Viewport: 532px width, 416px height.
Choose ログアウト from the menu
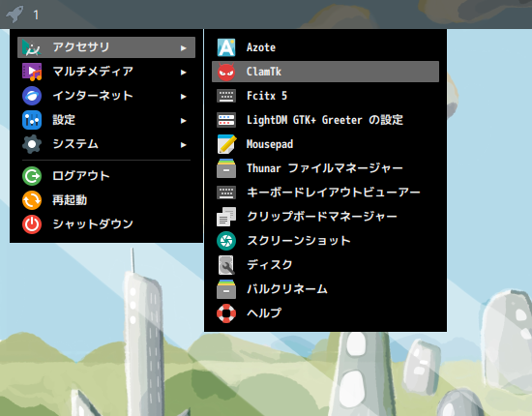106,176
